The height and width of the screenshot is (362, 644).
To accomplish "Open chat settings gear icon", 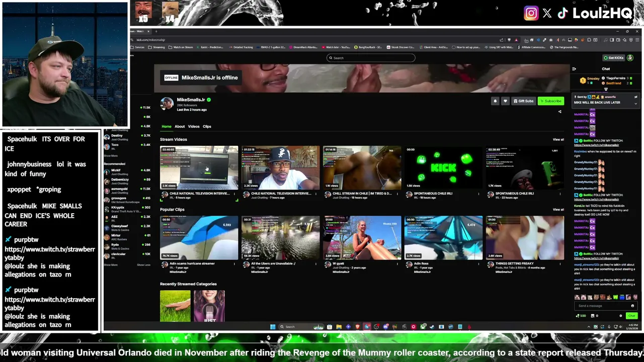I will [x=620, y=316].
